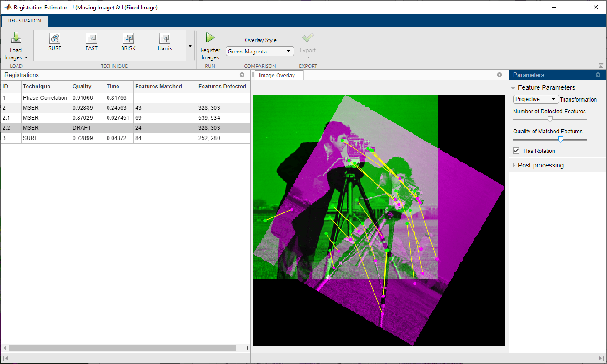Open the Registrations panel options gear
This screenshot has height=364, width=607.
pyautogui.click(x=242, y=75)
